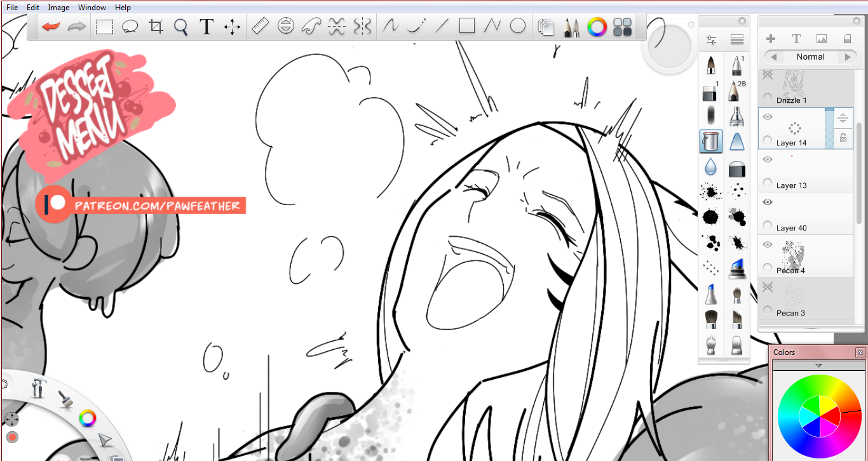Enable the Steady Stroke tool
Screen dimensions: 868x461
pos(390,27)
